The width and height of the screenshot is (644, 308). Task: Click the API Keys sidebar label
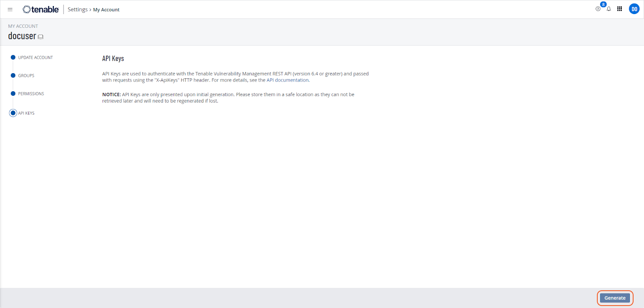tap(27, 113)
